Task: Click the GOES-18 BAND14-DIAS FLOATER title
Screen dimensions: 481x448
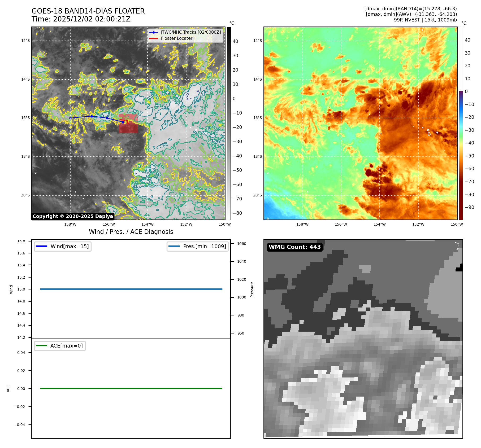Action: tap(88, 11)
